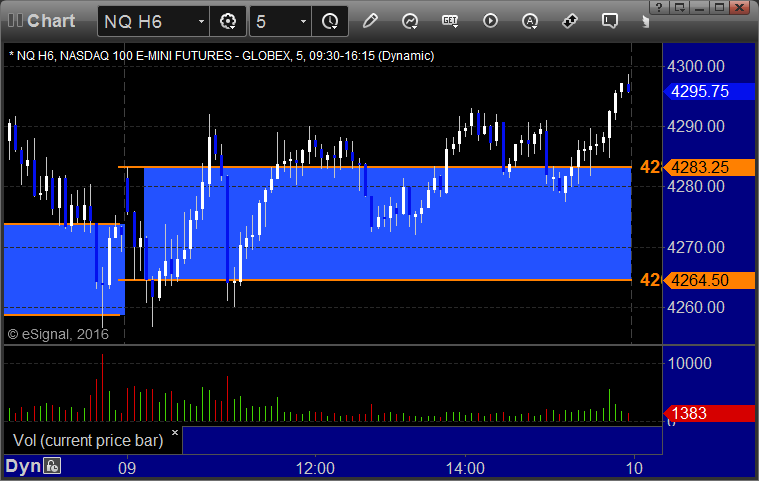Click the orange 4264.50 price label
The image size is (759, 481).
click(x=709, y=280)
